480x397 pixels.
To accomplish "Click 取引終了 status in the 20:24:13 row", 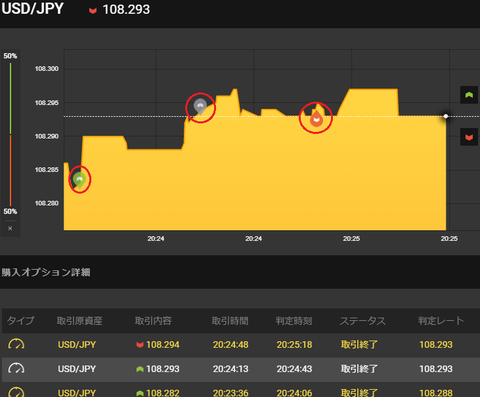I will 359,369.
